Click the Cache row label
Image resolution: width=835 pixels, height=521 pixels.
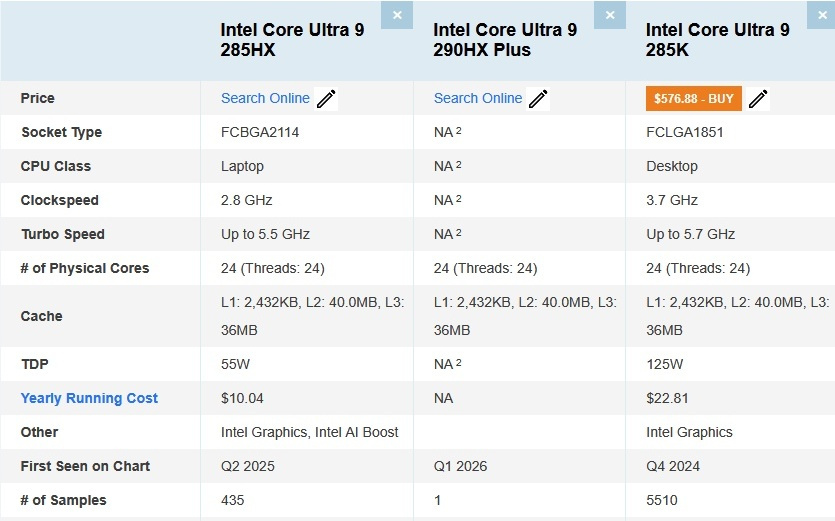pos(41,316)
